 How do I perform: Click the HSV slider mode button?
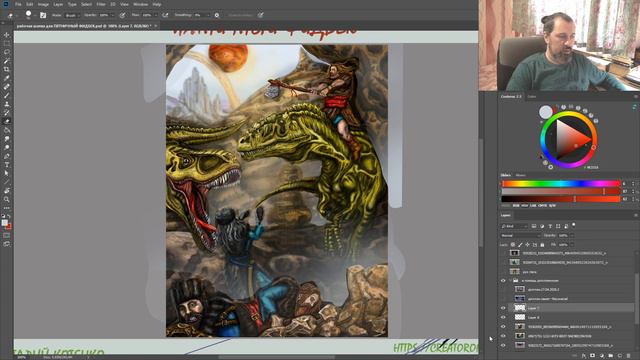[524, 206]
